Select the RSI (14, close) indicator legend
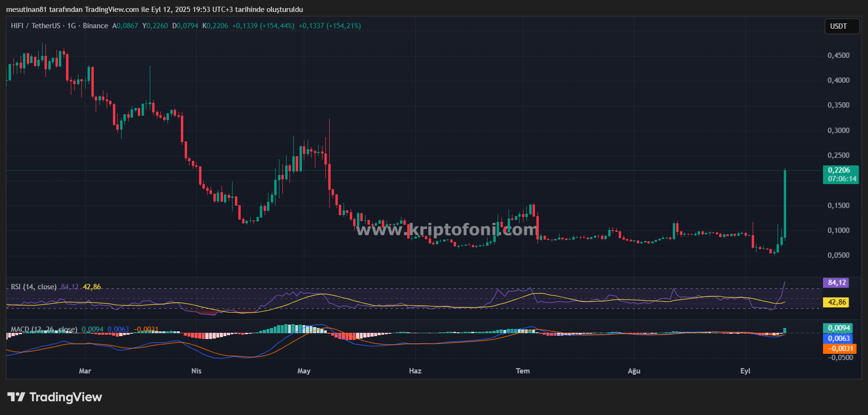This screenshot has width=868, height=415. point(33,287)
